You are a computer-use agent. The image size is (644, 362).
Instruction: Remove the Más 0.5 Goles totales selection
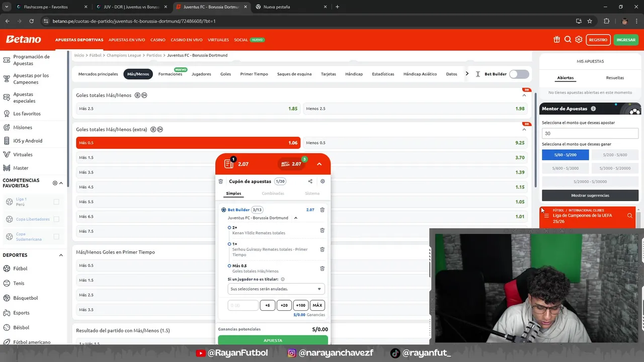tap(322, 268)
